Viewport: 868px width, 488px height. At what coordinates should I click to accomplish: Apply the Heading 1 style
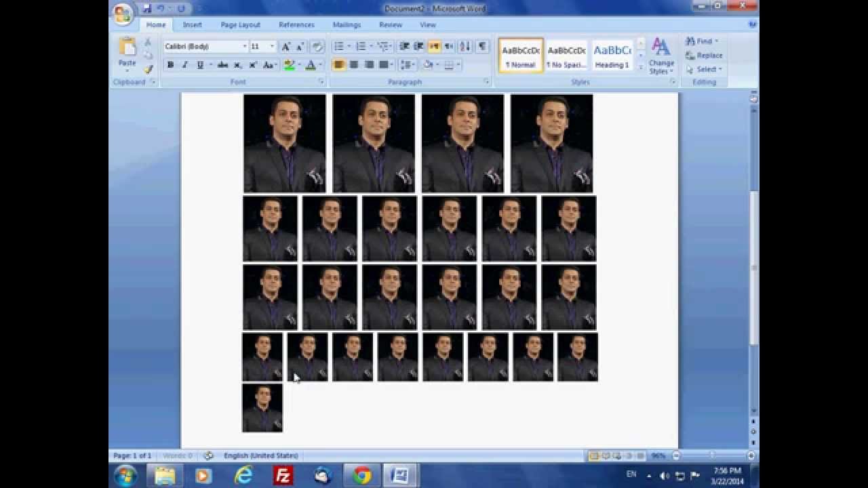[x=612, y=56]
